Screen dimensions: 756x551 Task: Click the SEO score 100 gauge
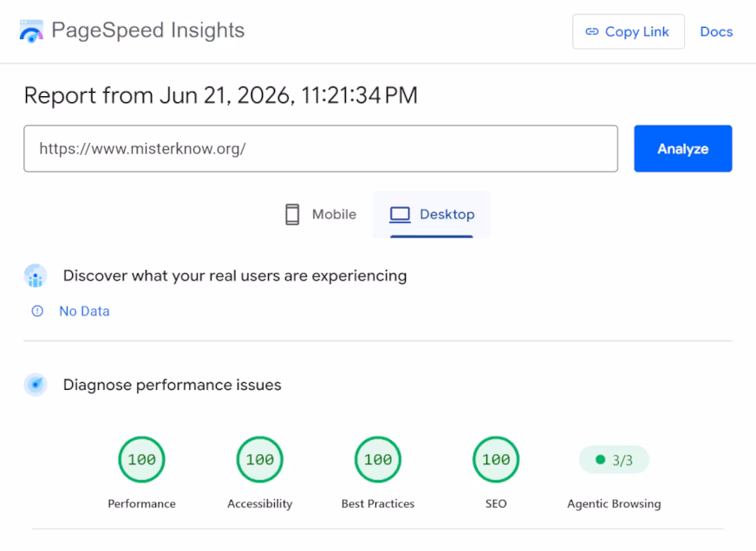click(496, 459)
